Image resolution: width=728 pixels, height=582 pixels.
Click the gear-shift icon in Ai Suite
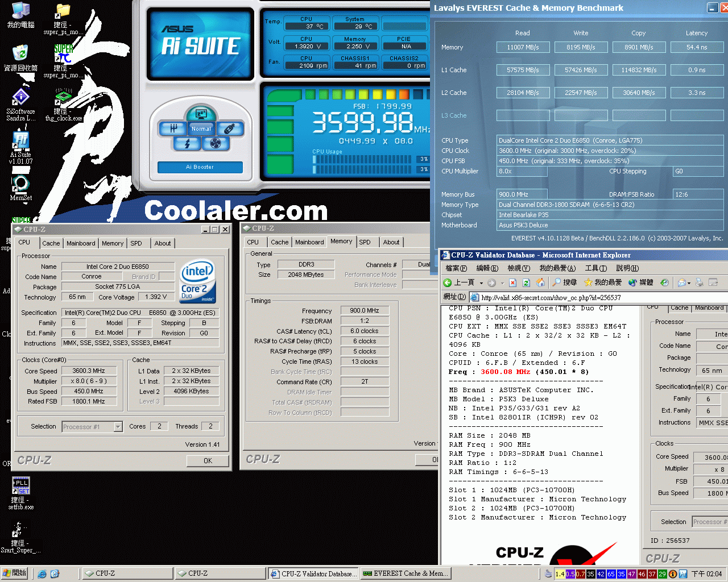click(x=173, y=128)
